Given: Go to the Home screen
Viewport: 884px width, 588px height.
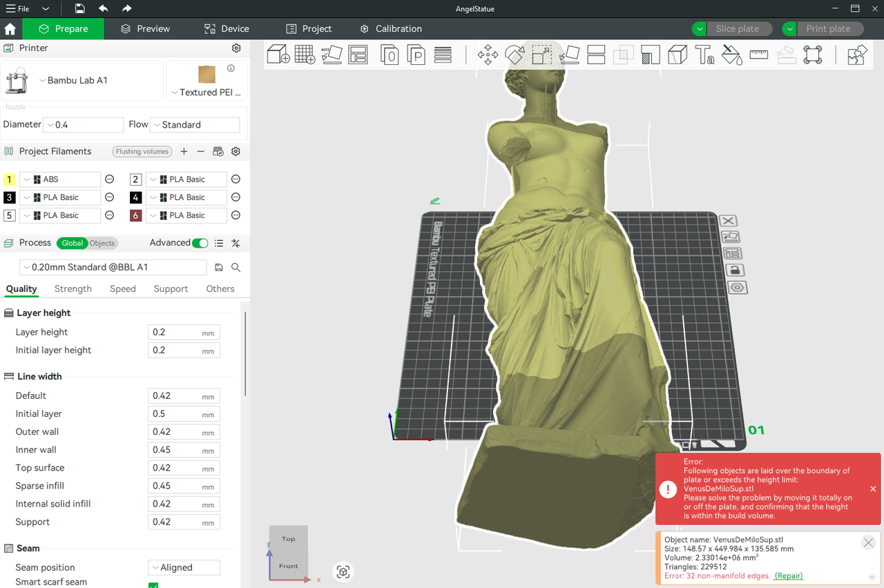Looking at the screenshot, I should click(x=10, y=29).
